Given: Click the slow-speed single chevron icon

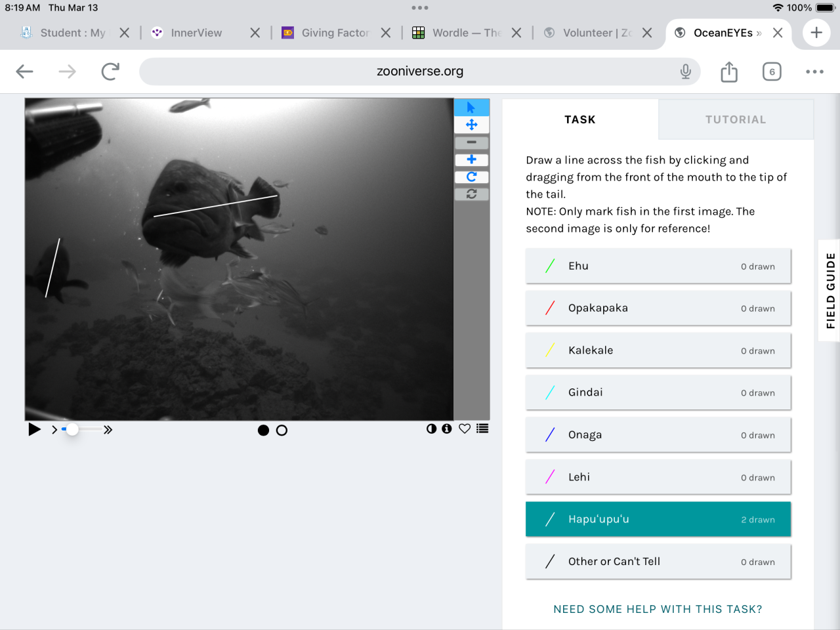Looking at the screenshot, I should 54,430.
